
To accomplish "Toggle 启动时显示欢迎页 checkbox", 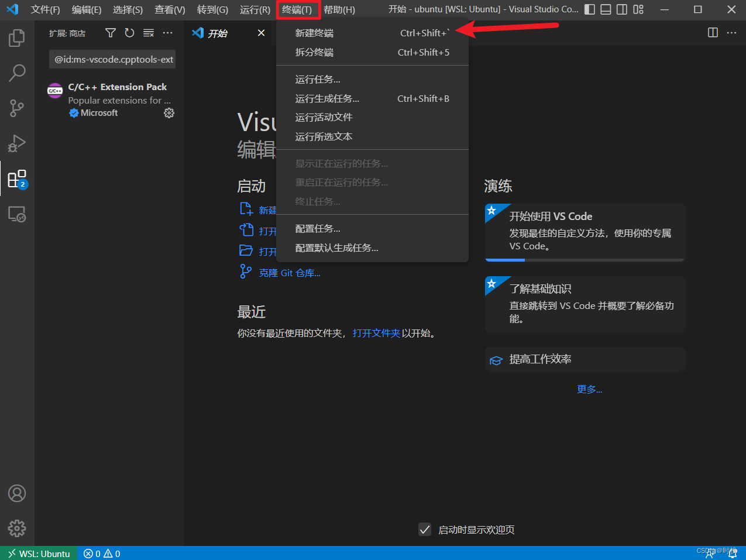I will pyautogui.click(x=425, y=530).
